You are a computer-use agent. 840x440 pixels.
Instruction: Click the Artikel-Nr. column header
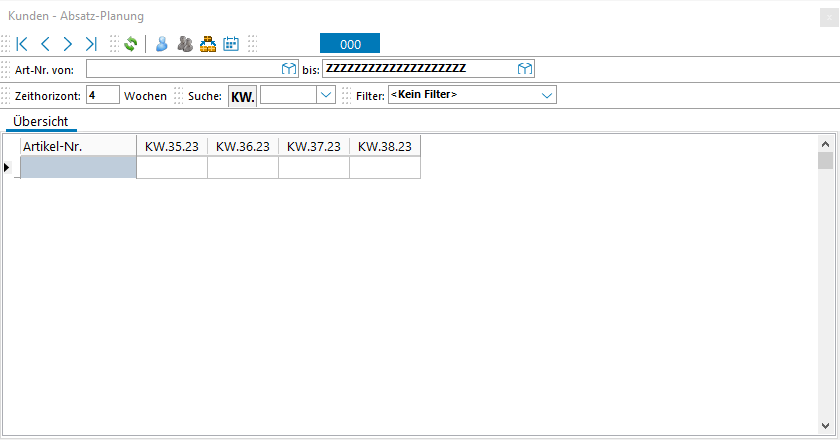pos(78,146)
